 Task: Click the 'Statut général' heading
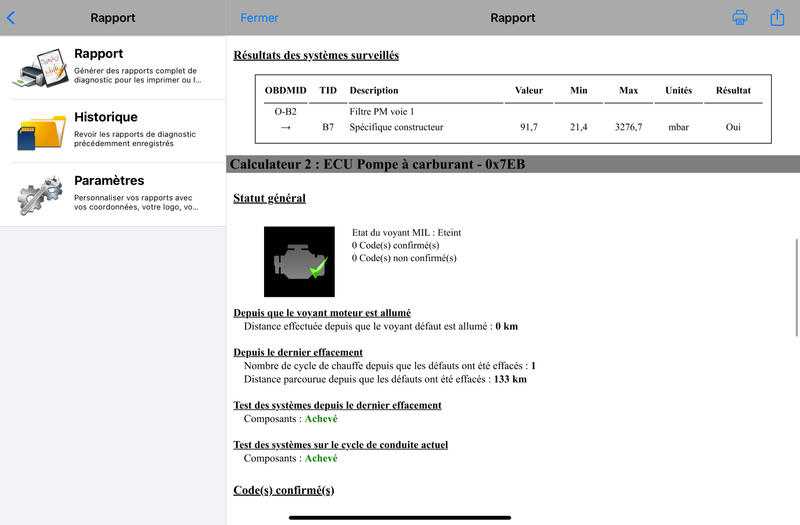[269, 198]
